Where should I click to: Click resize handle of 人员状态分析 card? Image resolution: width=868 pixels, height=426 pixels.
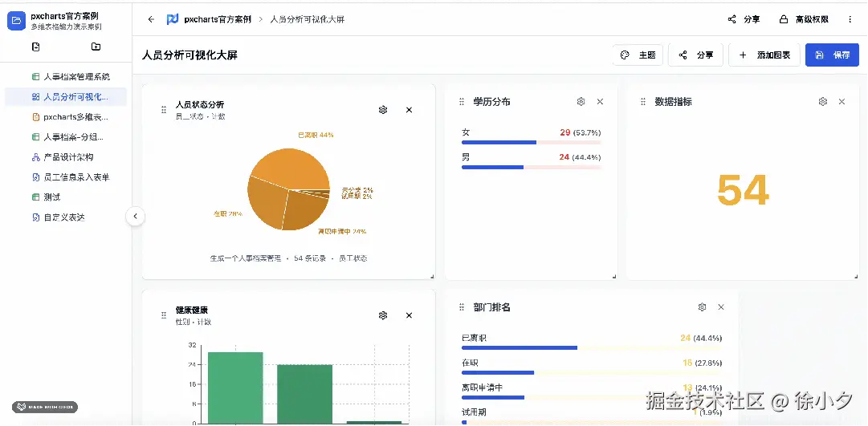(432, 276)
